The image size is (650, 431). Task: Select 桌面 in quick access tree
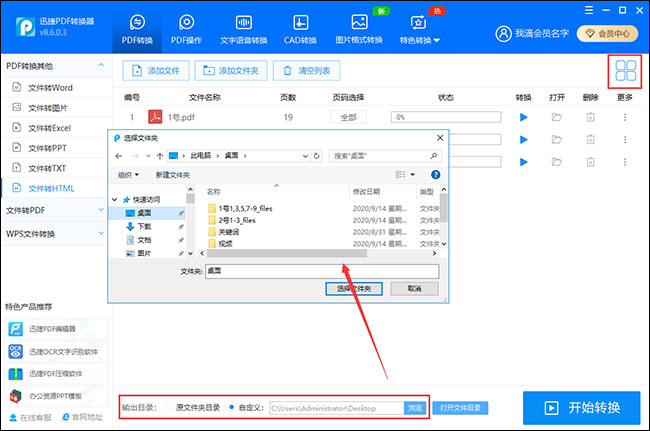click(x=146, y=213)
